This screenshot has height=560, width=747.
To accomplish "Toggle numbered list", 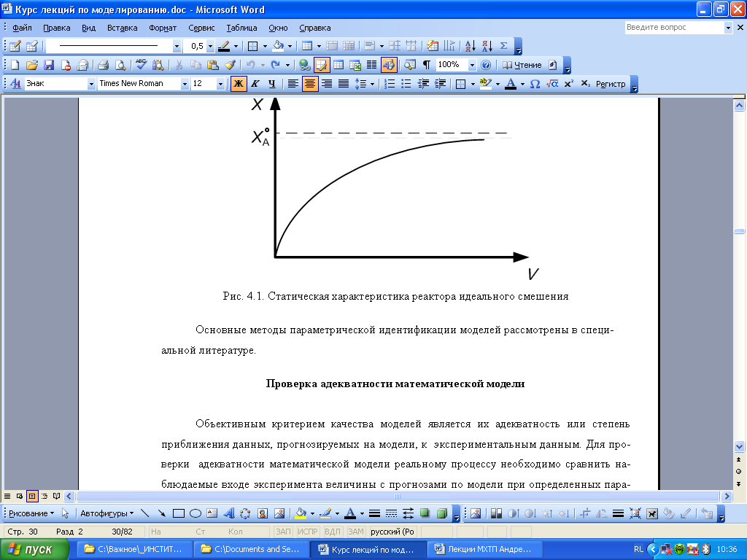I will [390, 84].
